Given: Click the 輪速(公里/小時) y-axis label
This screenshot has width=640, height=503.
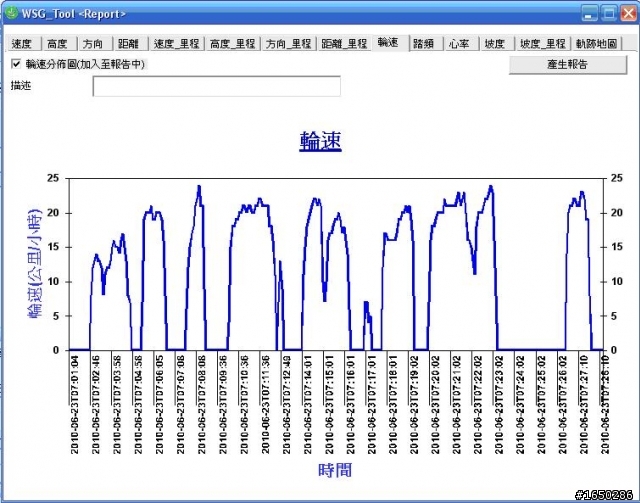Looking at the screenshot, I should (x=35, y=263).
